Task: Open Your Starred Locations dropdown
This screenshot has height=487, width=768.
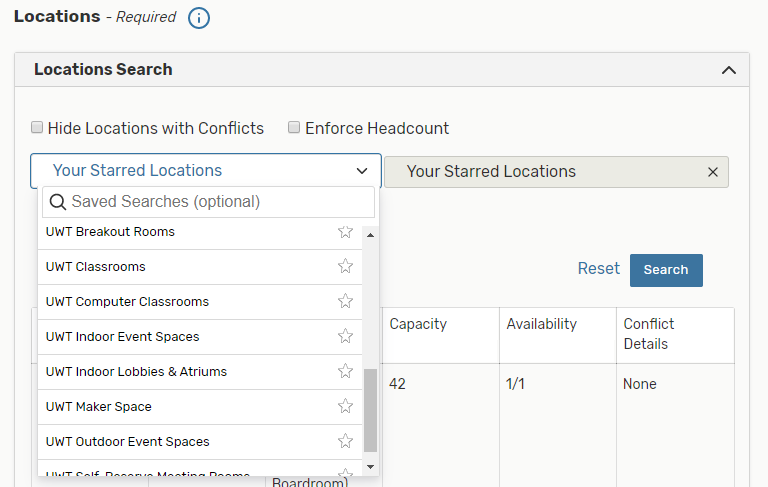Action: click(205, 171)
